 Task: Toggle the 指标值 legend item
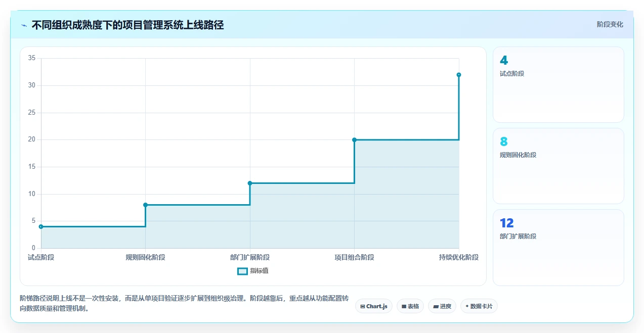coord(253,271)
